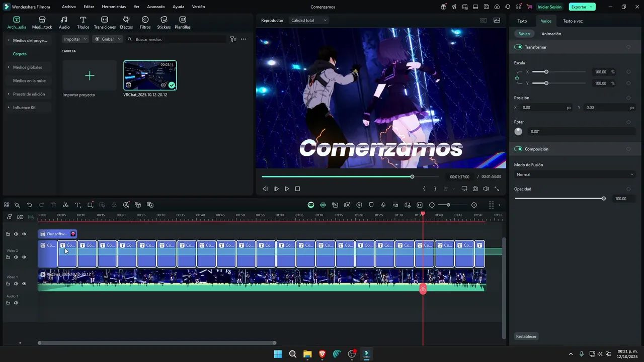Click the scissors marker on the playhead

[423, 289]
